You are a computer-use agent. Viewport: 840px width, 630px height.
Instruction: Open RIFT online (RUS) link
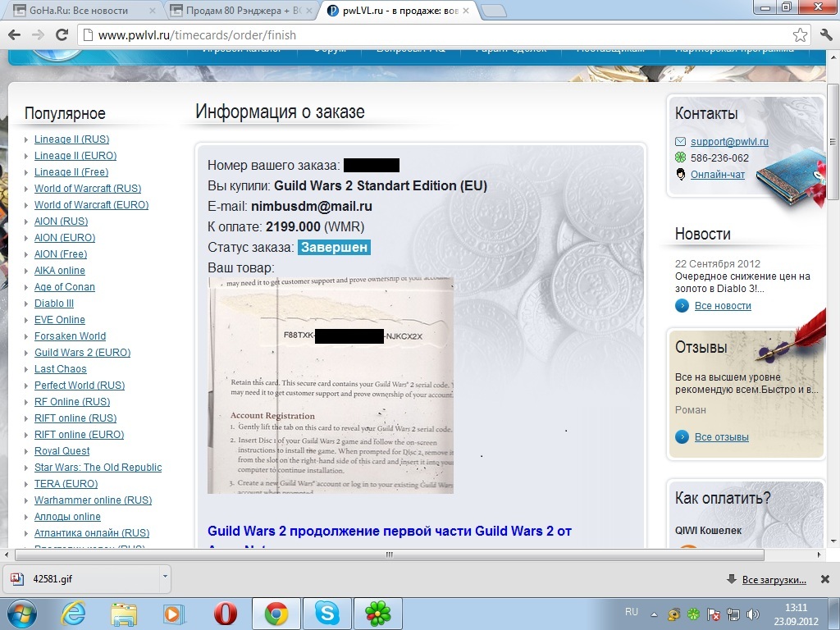point(75,418)
